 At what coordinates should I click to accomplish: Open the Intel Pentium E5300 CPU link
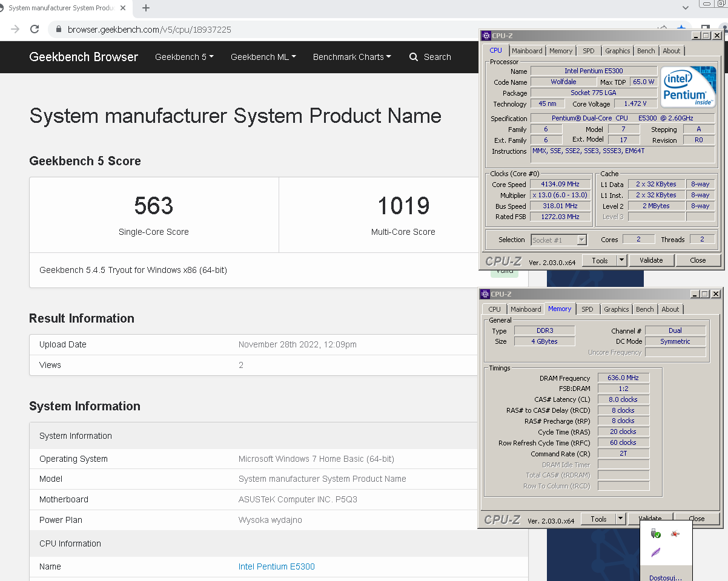[277, 566]
